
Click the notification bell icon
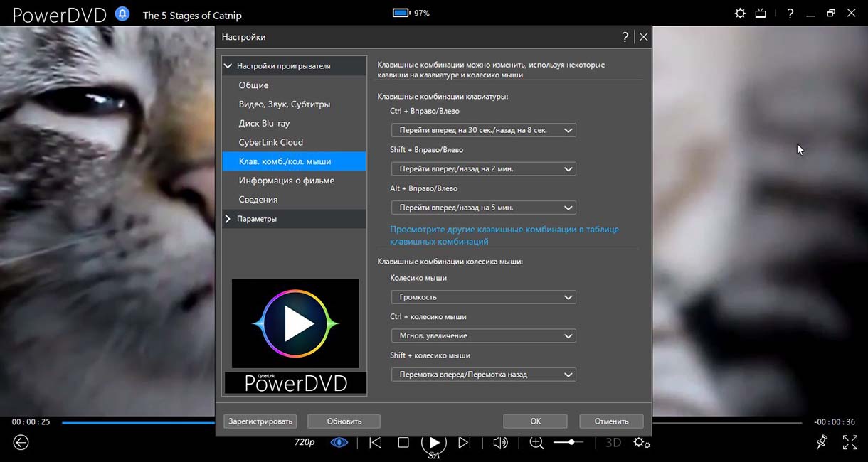(122, 14)
